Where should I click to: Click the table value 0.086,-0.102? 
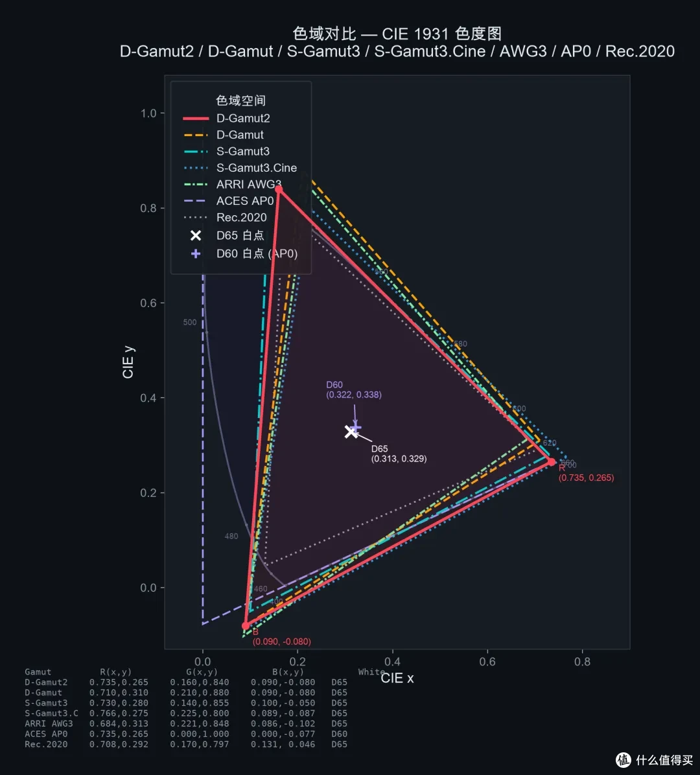click(283, 724)
